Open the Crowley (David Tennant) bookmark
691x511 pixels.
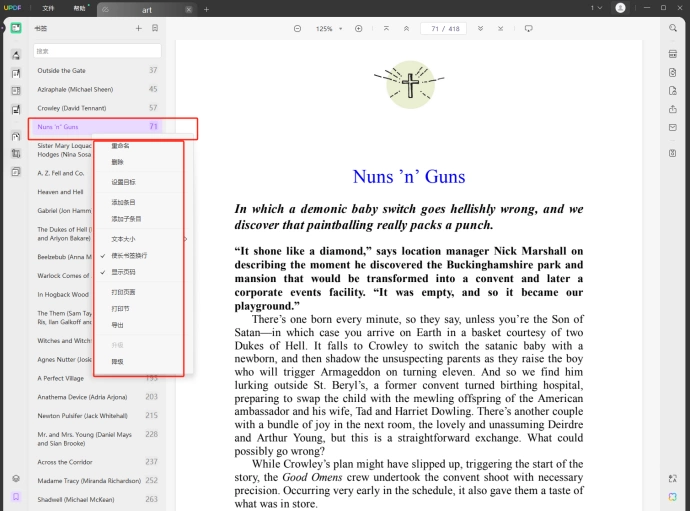pos(97,108)
